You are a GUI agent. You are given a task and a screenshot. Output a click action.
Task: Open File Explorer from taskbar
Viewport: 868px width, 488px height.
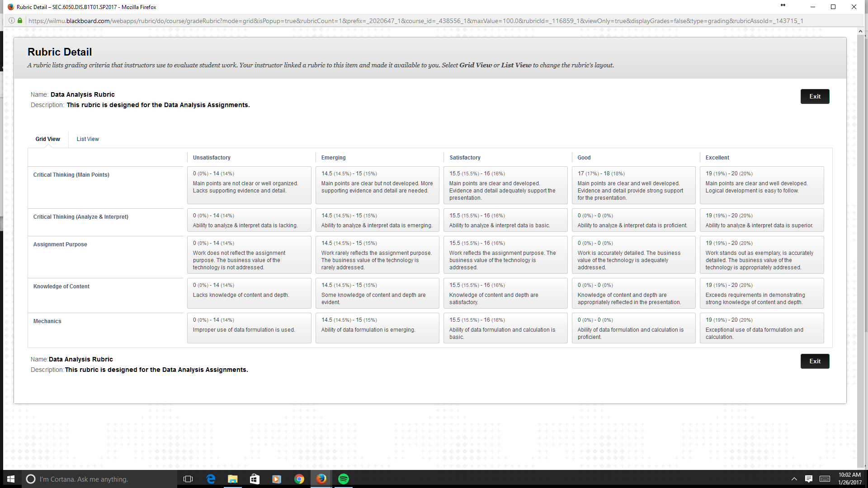pyautogui.click(x=232, y=479)
